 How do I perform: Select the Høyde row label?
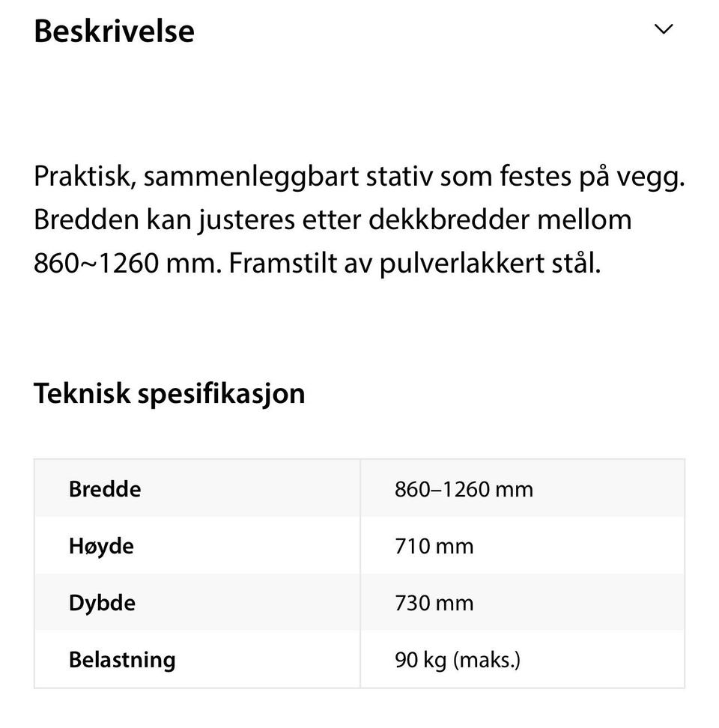coord(101,546)
